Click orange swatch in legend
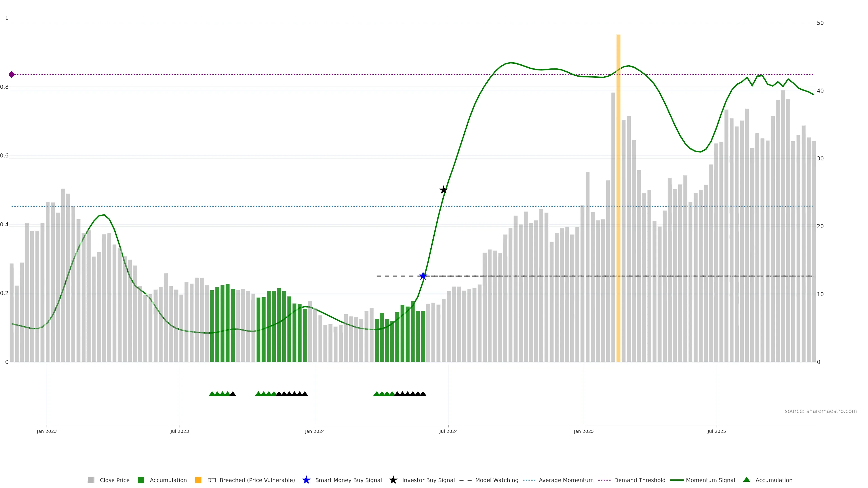Screen dimensions: 868x488 198,480
